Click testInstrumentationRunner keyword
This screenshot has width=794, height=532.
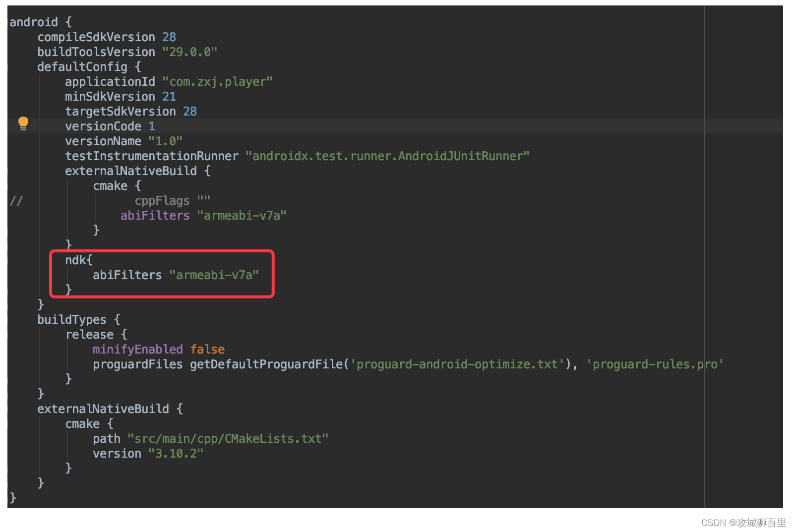(x=152, y=156)
